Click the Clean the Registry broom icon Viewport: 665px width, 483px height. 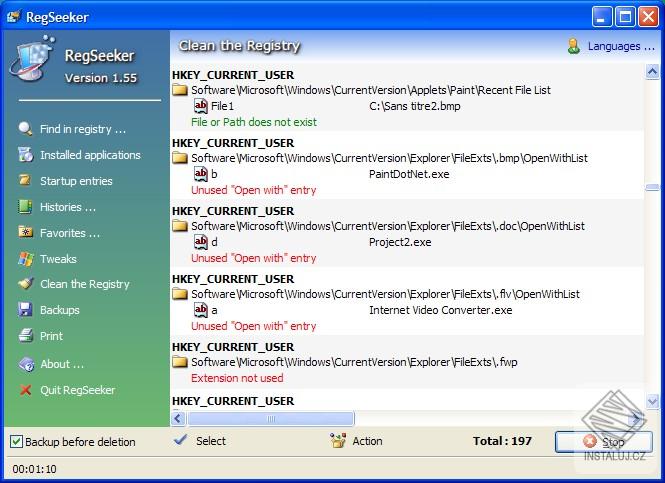[x=25, y=284]
